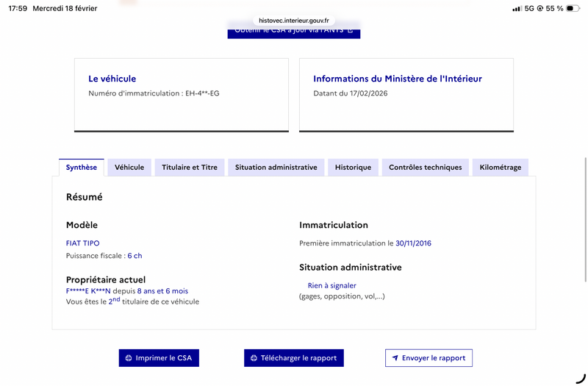Click Télécharger le rapport button

(x=293, y=358)
